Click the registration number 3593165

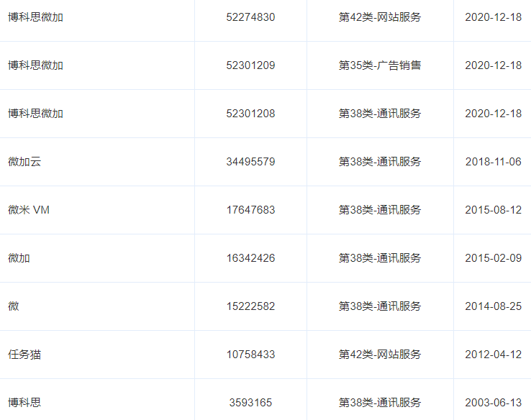click(250, 403)
